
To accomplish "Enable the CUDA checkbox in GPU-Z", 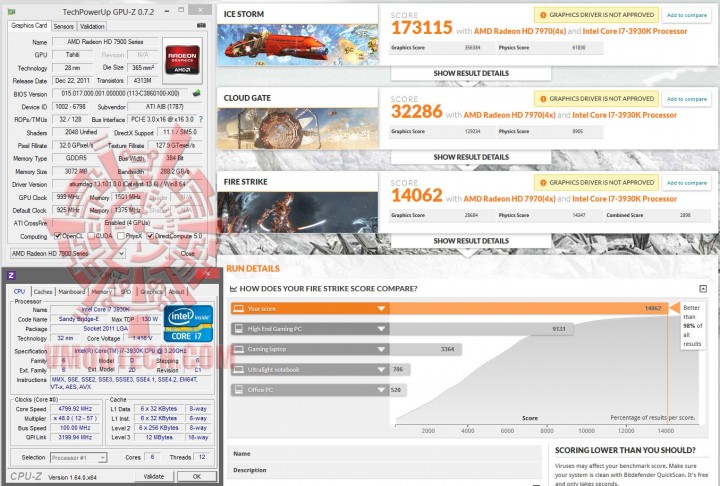I will coord(90,236).
